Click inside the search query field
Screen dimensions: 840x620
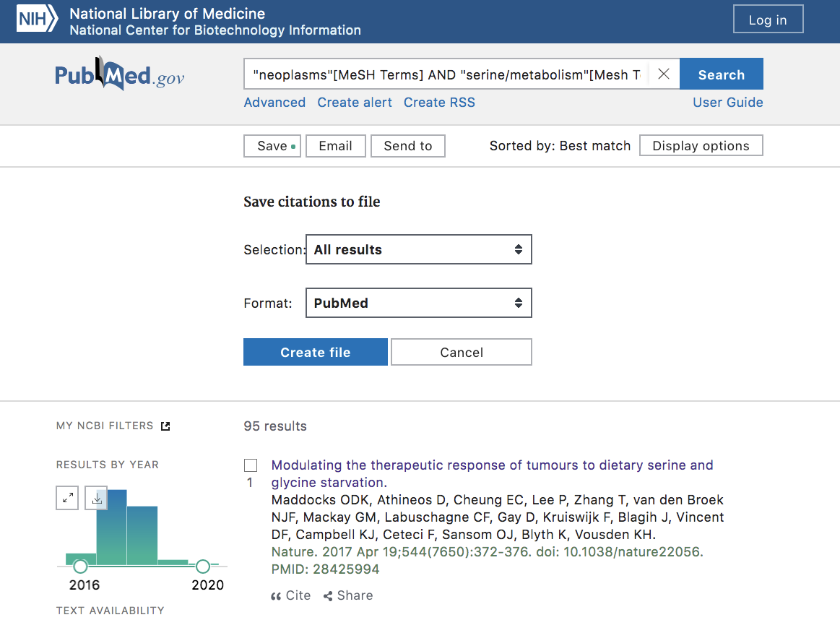(x=446, y=74)
